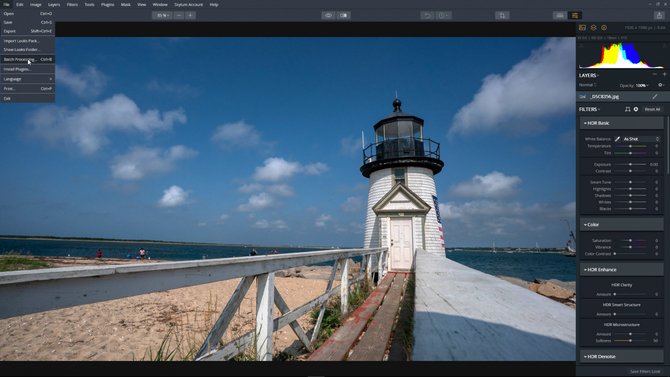This screenshot has width=670, height=377.
Task: Open the Normal blend mode dropdown
Action: point(587,85)
